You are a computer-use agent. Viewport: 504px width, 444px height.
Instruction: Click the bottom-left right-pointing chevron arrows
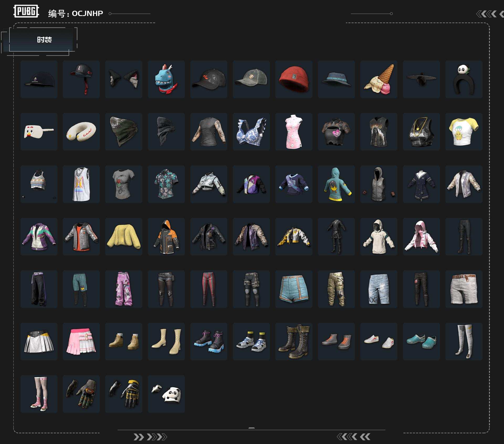150,437
